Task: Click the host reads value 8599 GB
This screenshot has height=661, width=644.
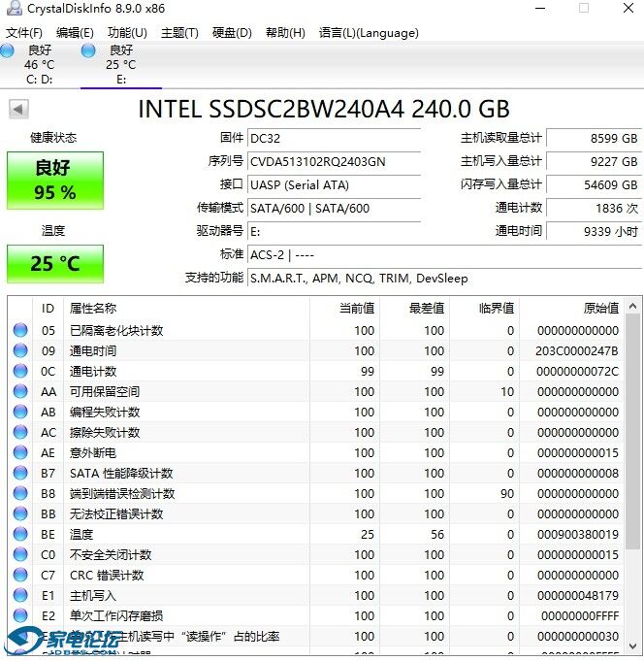Action: [x=595, y=138]
